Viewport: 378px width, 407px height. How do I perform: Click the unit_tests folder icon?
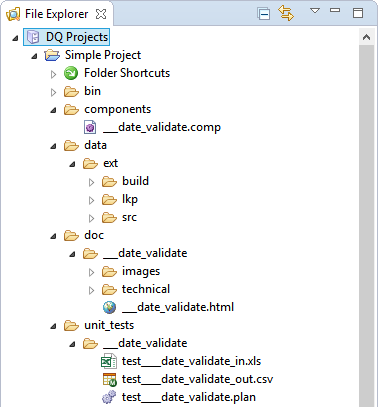(71, 325)
